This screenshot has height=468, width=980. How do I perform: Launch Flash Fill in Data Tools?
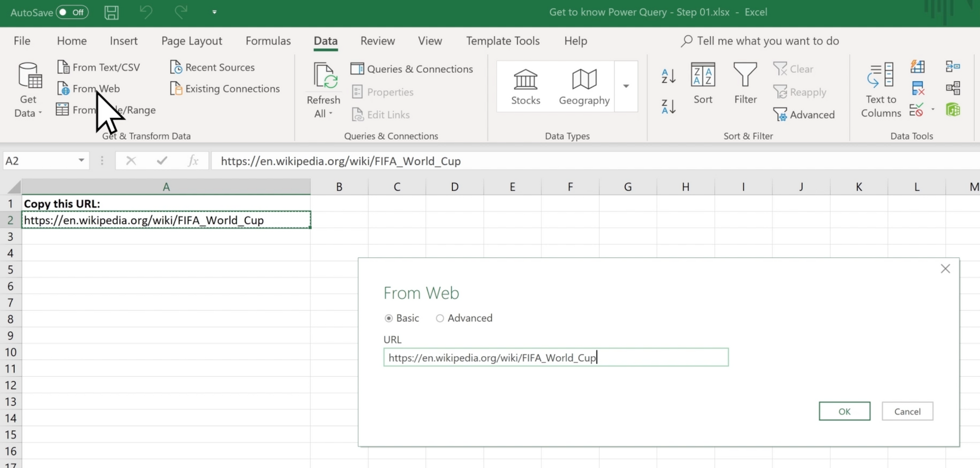click(x=918, y=67)
